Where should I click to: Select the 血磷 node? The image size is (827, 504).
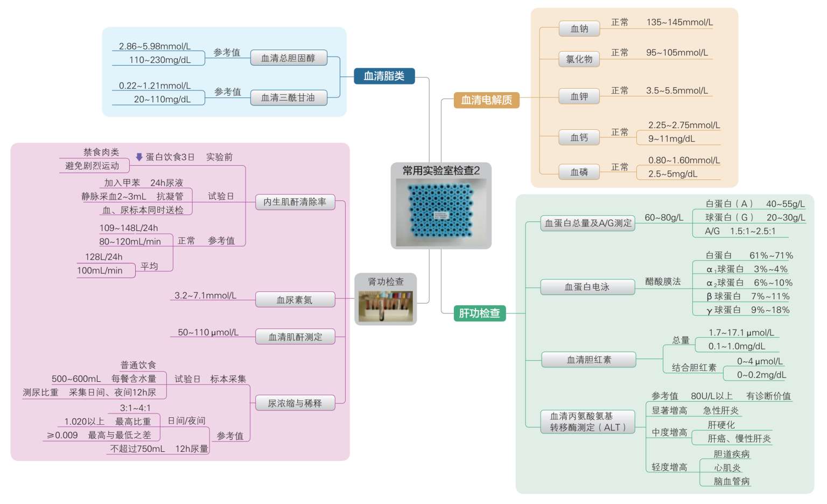click(x=579, y=172)
